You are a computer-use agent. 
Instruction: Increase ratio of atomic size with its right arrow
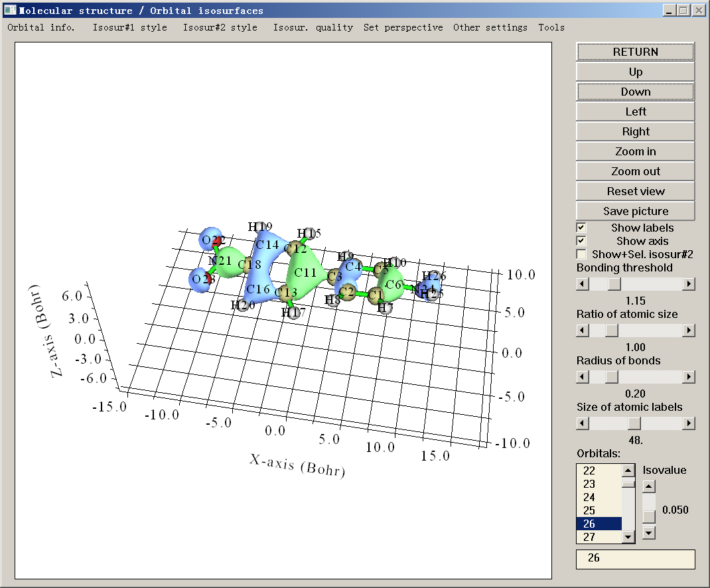coord(688,331)
